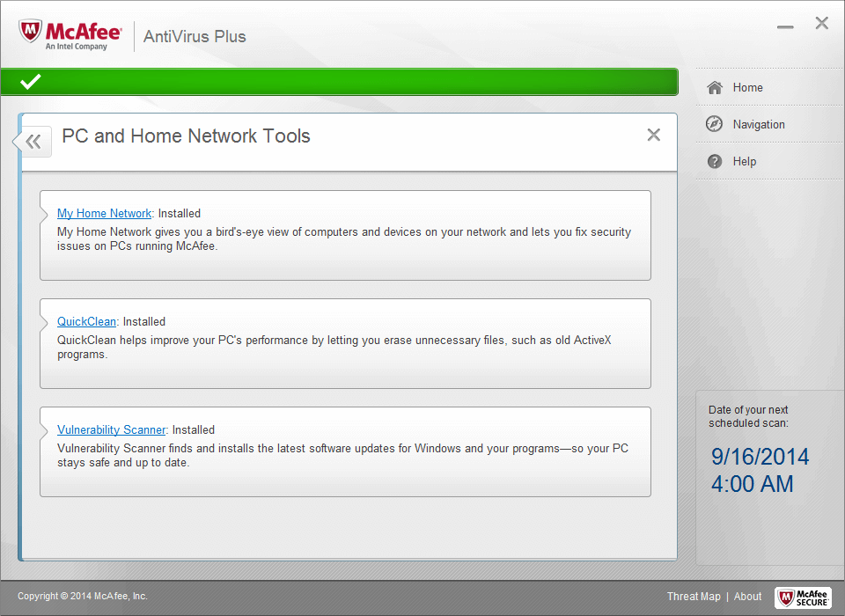Viewport: 845px width, 616px height.
Task: Click the Help question mark icon
Action: point(715,162)
